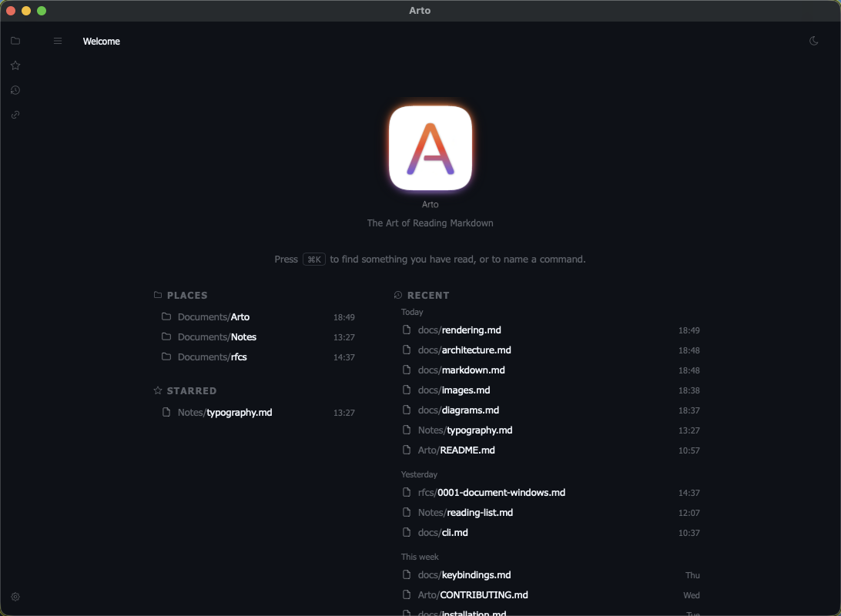Click file icon beside rfcs/0001-document-windows.md

[407, 492]
